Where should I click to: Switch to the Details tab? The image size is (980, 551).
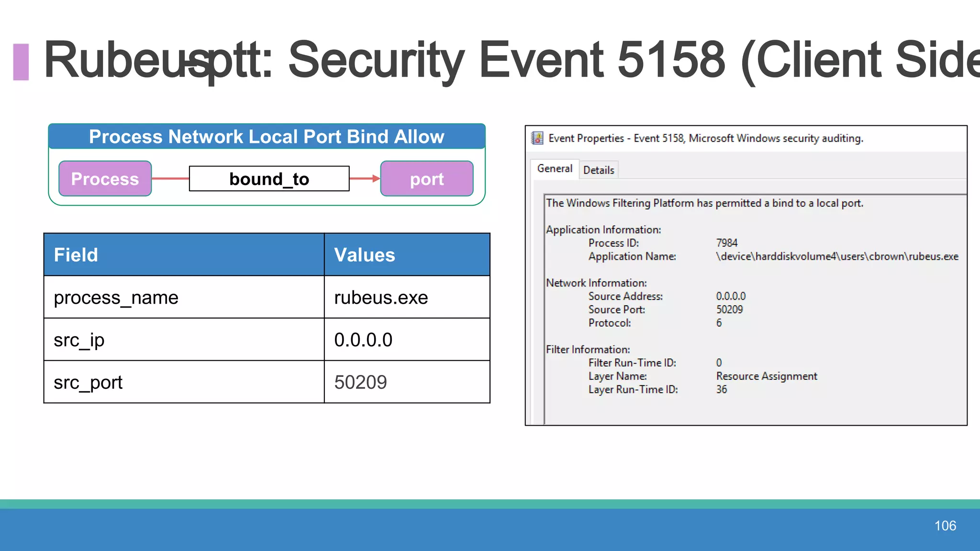pos(599,170)
